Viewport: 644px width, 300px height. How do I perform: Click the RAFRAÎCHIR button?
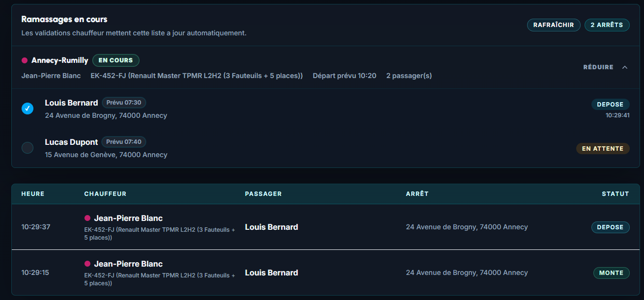pos(554,25)
